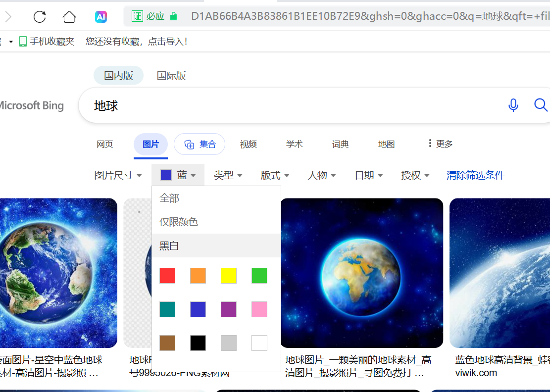Screen dimensions: 550x392
Task: Open the 网页 search tab
Action: [x=105, y=144]
